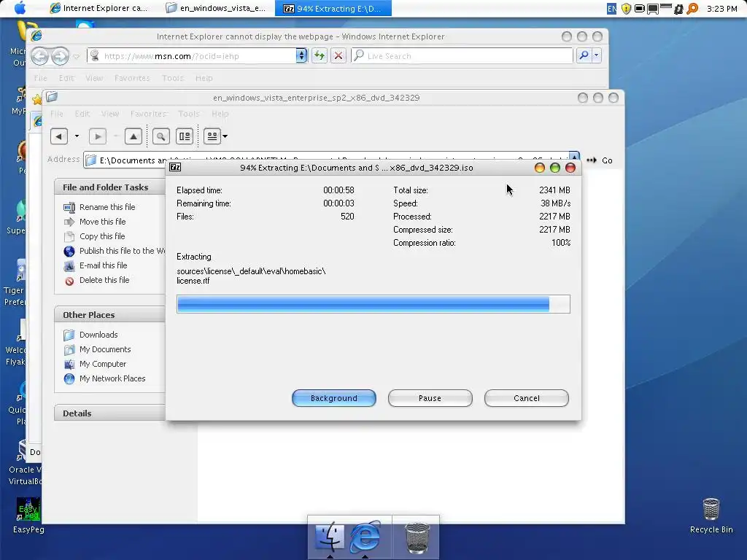The height and width of the screenshot is (560, 747).
Task: Toggle Folders pane in Explorer toolbar
Action: click(185, 136)
